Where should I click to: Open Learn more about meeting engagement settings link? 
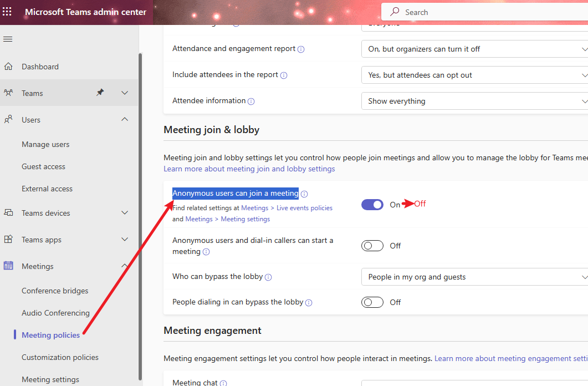(x=511, y=359)
